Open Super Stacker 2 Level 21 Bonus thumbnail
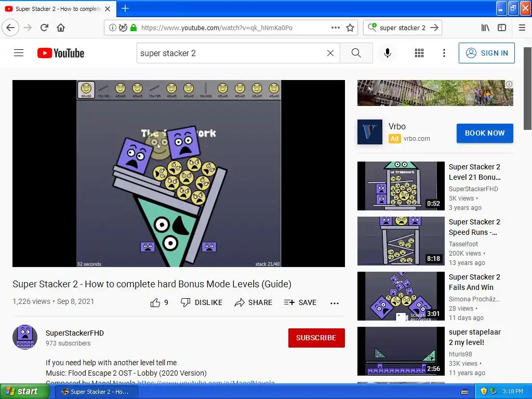 (401, 186)
